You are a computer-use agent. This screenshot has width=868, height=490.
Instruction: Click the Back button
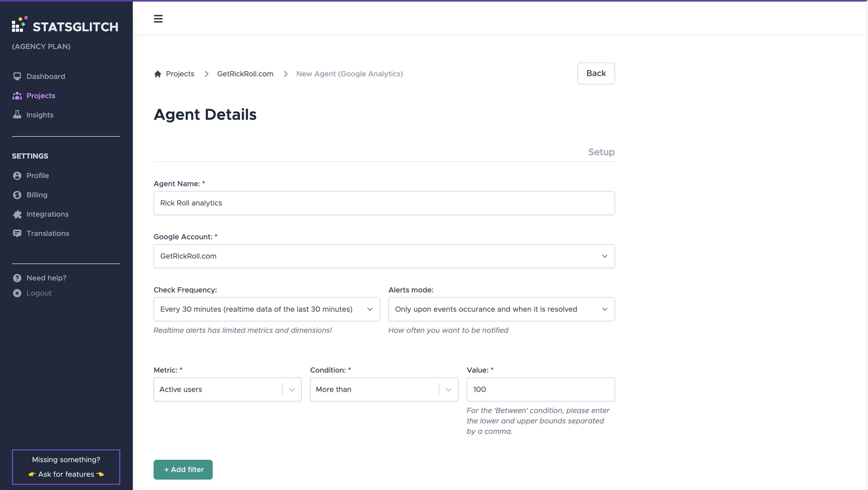click(x=596, y=73)
